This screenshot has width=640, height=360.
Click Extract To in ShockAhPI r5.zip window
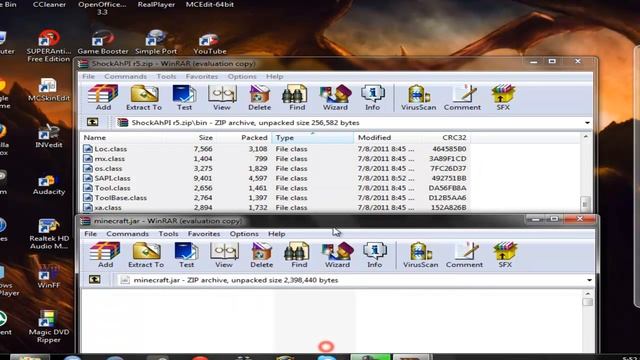[144, 98]
